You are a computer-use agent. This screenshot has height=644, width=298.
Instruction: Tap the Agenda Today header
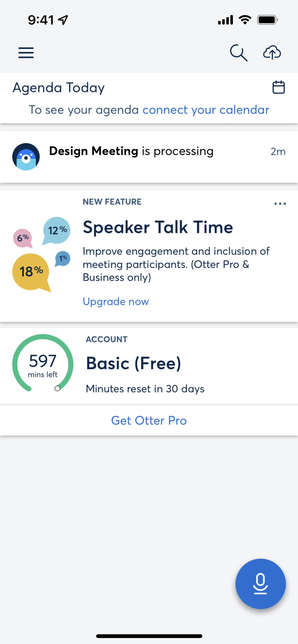click(x=59, y=88)
